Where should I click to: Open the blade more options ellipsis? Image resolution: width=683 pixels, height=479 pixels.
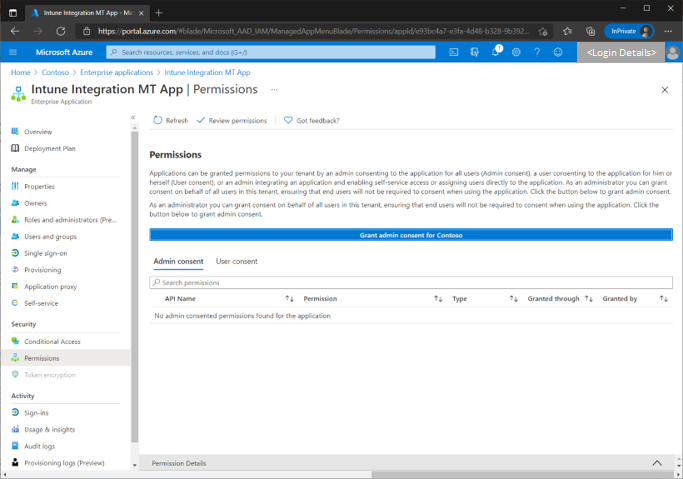pos(274,90)
